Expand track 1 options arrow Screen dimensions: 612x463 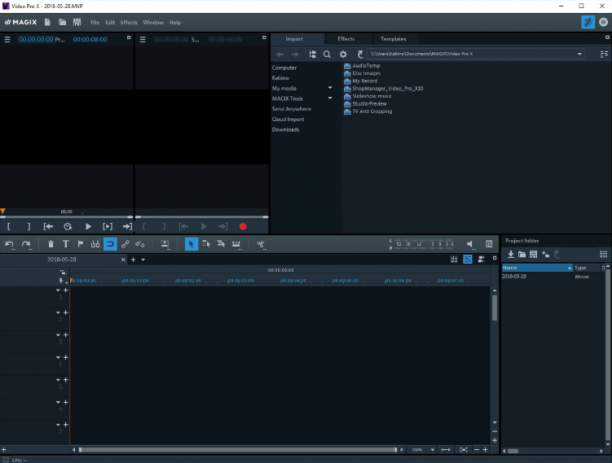click(x=58, y=290)
